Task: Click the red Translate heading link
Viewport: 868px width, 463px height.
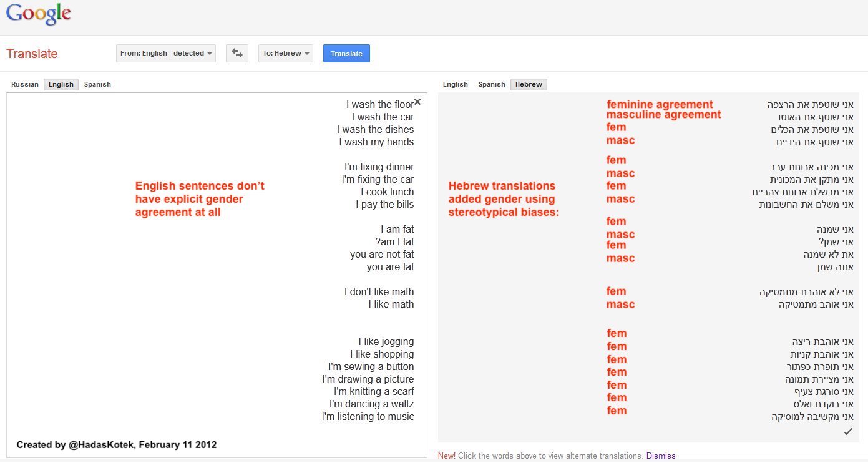Action: [x=32, y=54]
